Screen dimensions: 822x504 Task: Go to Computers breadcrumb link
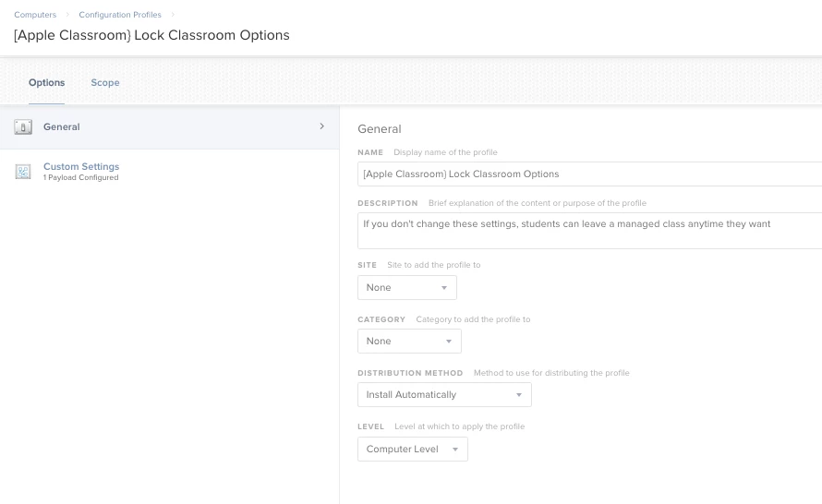click(x=35, y=15)
